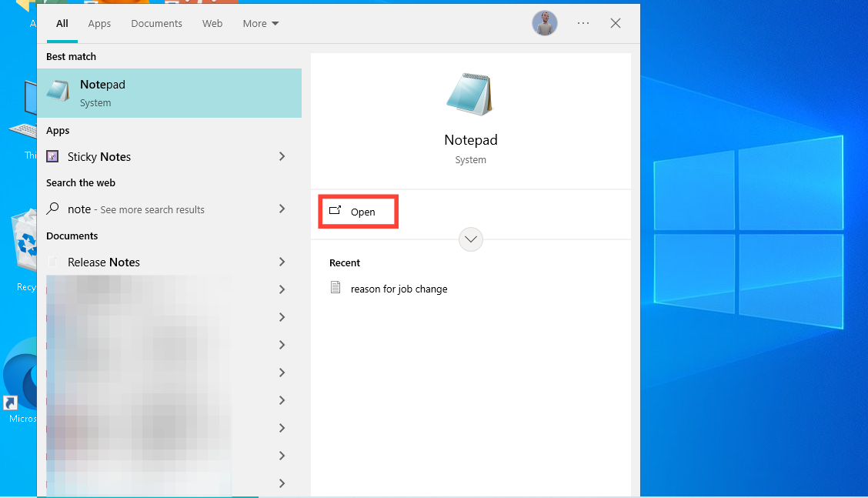Open the three-dot options menu
Viewport: 868px width, 498px height.
[x=583, y=23]
